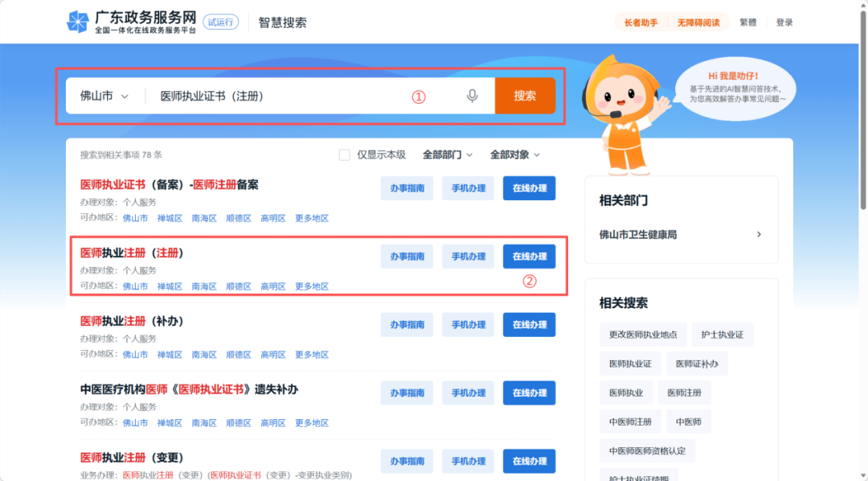Click 手机办理 for 医师执业注册（注册）

468,257
